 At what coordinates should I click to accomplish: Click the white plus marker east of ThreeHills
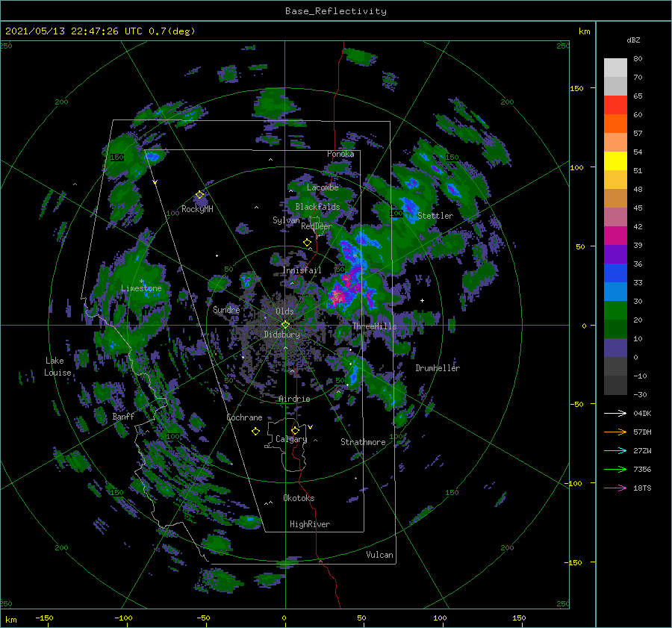tap(422, 300)
